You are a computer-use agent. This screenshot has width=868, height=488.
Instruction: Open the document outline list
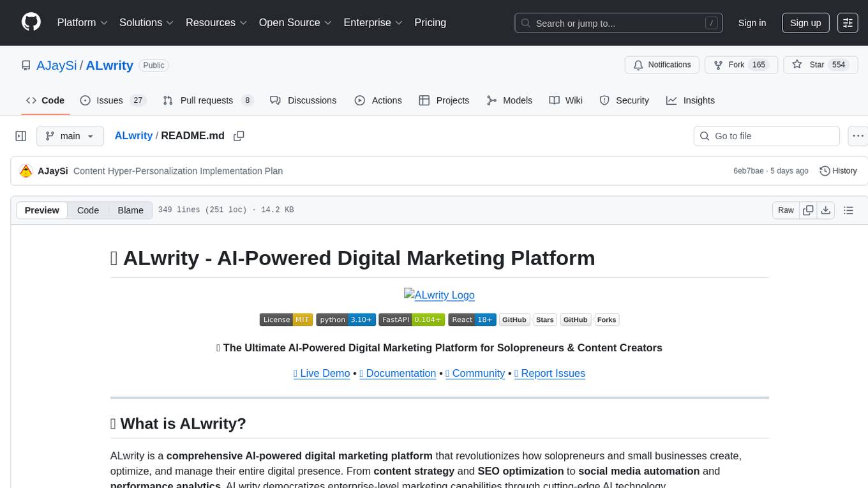[848, 210]
